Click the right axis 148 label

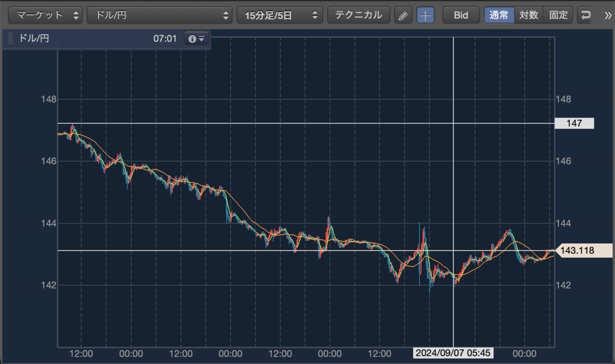(x=563, y=99)
